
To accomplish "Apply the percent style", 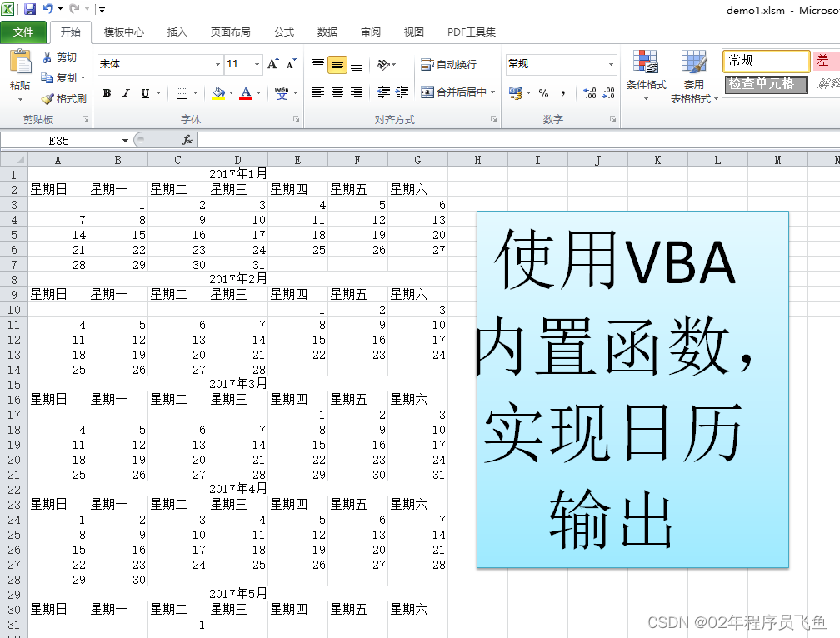I will tap(543, 93).
